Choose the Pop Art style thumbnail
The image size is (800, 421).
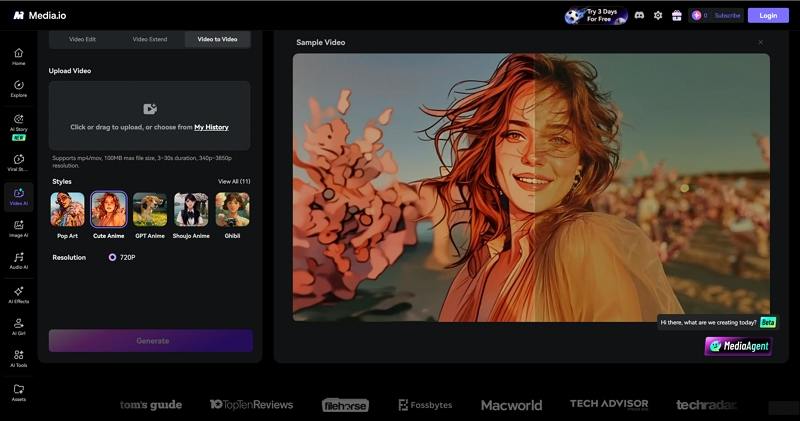click(x=67, y=209)
